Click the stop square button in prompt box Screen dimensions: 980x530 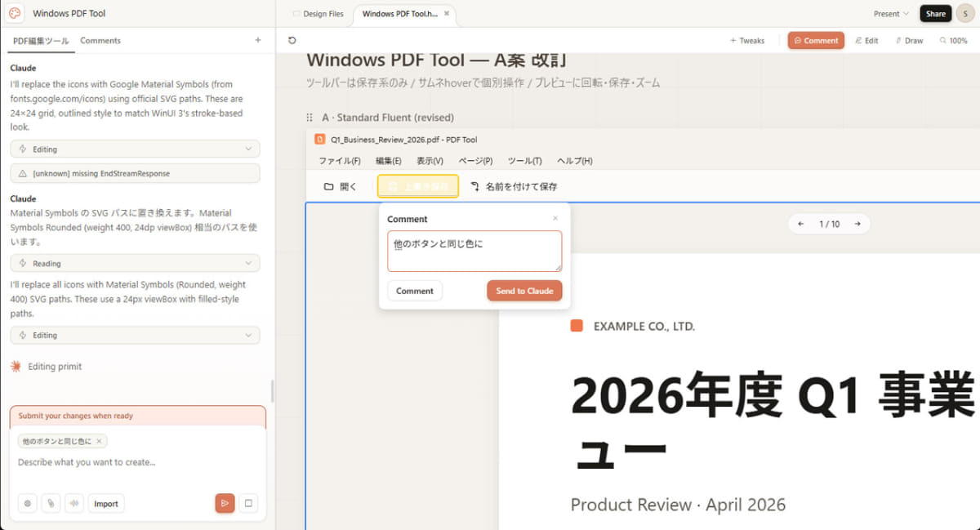(x=248, y=503)
